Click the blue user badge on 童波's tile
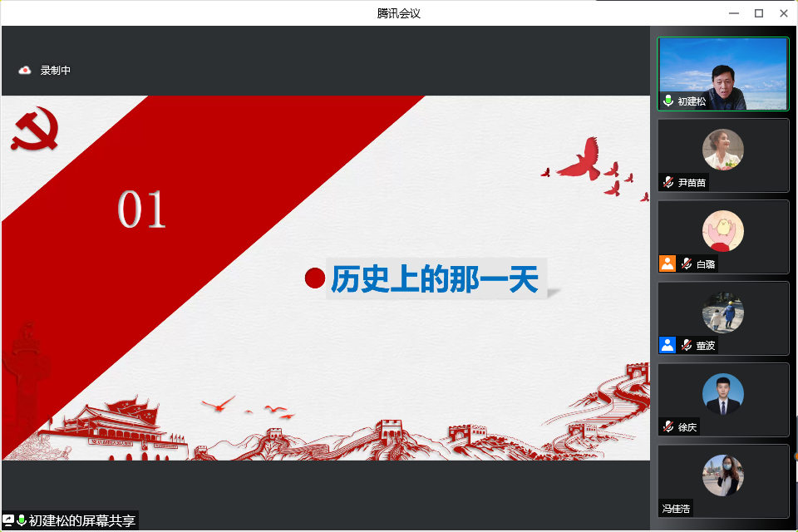Screen dimensions: 798x532 (667, 345)
